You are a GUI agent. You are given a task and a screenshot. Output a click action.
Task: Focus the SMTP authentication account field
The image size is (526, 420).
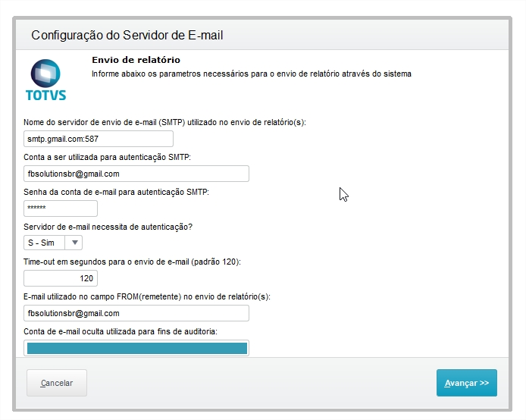136,174
